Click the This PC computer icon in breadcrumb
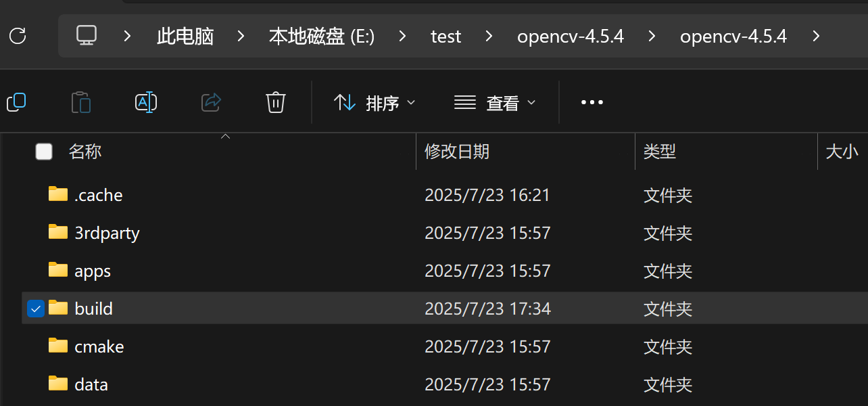Viewport: 868px width, 406px height. pos(88,36)
